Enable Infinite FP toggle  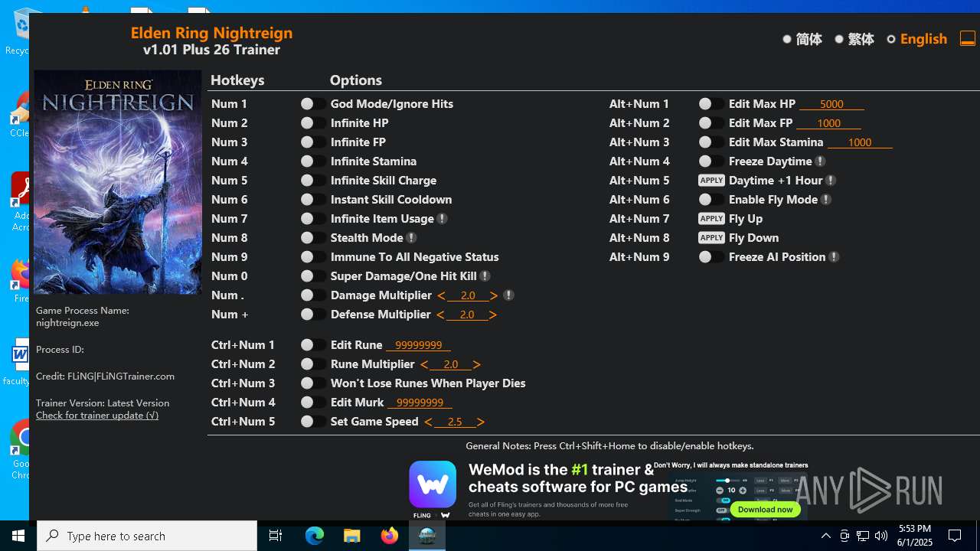(x=312, y=142)
